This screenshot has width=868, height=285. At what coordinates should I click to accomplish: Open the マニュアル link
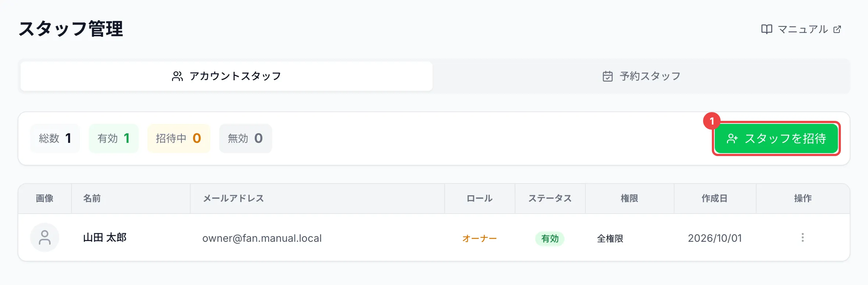coord(801,29)
